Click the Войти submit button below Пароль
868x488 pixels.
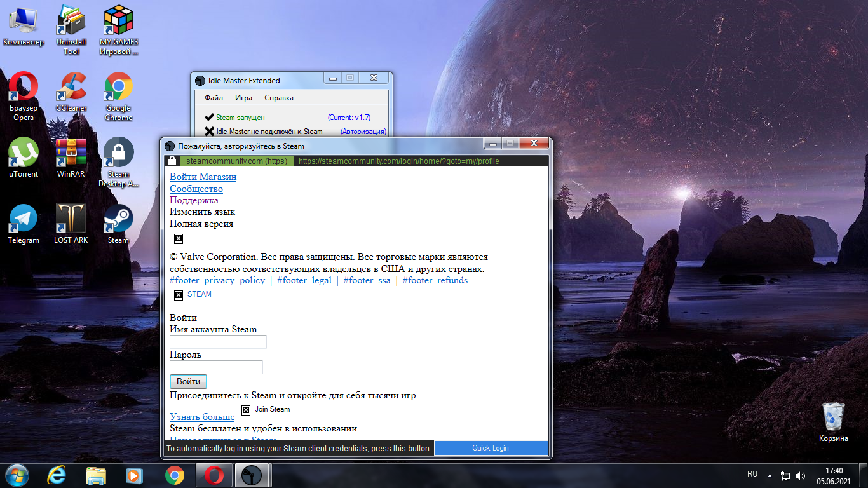(x=188, y=382)
